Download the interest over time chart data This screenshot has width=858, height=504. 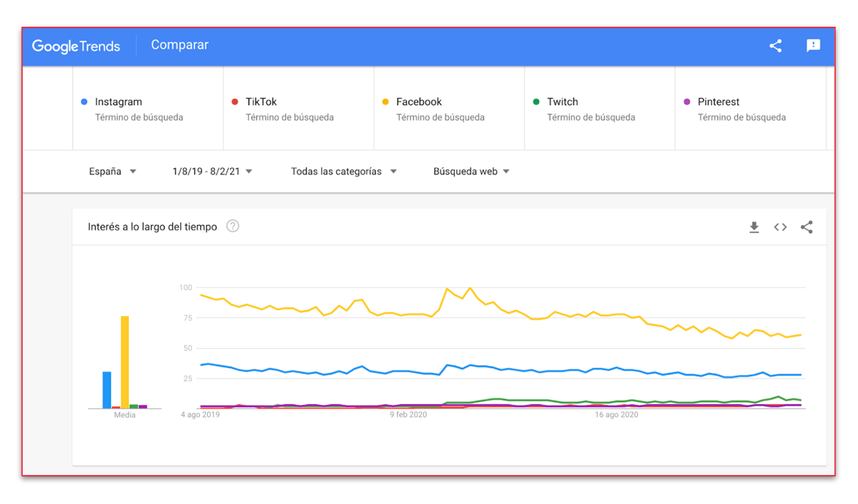(754, 227)
